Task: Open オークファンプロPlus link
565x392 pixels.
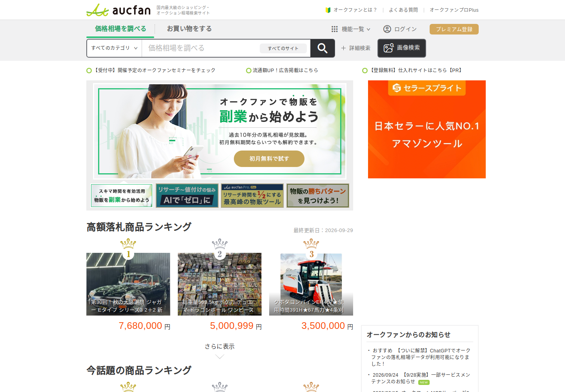Action: pyautogui.click(x=454, y=10)
